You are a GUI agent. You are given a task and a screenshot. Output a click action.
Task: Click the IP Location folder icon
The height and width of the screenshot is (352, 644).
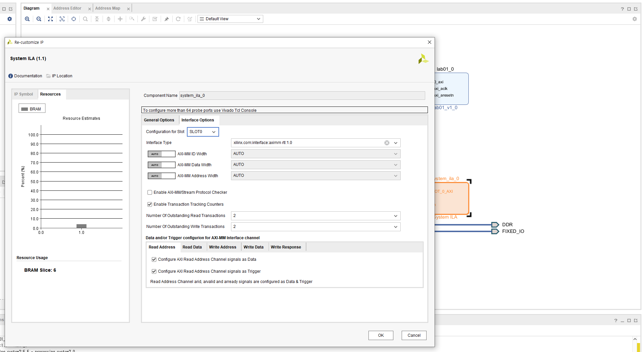point(48,76)
